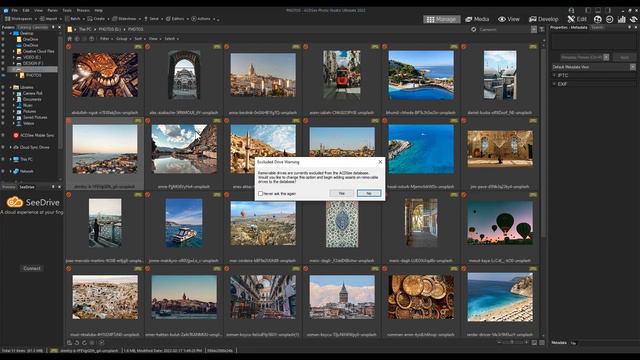The width and height of the screenshot is (640, 360).
Task: Click PHOTOS (G:) in the breadcrumb path
Action: (x=110, y=29)
